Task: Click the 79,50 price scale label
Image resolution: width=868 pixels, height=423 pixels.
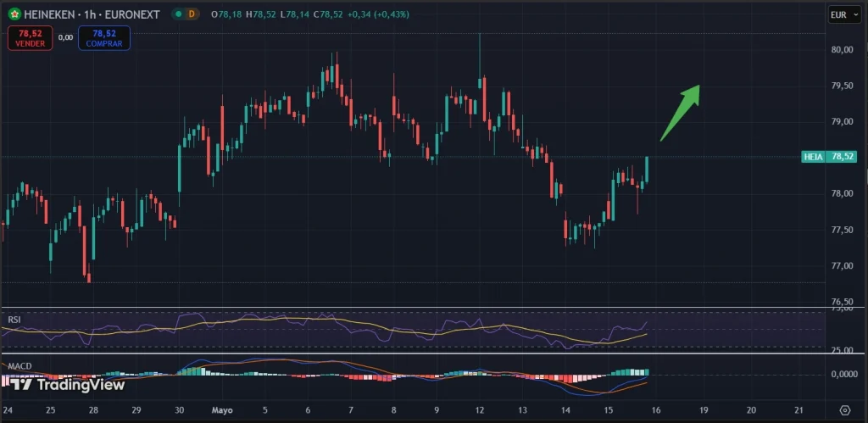Action: [x=842, y=86]
